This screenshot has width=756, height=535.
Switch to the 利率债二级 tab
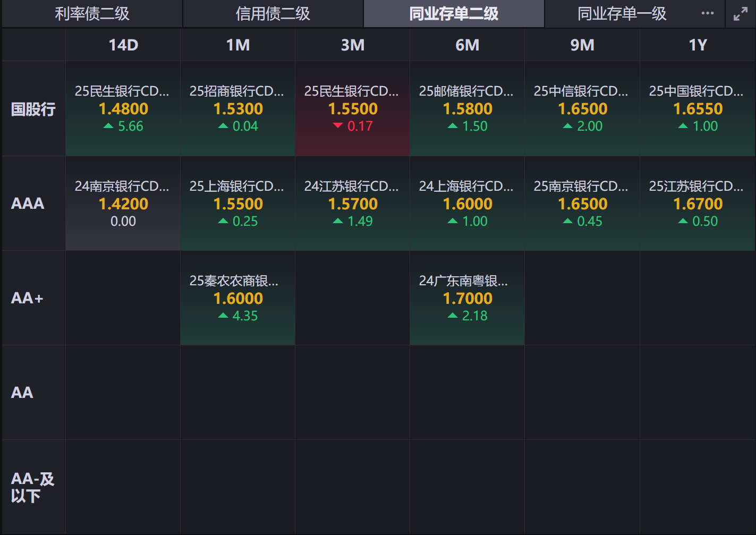92,14
